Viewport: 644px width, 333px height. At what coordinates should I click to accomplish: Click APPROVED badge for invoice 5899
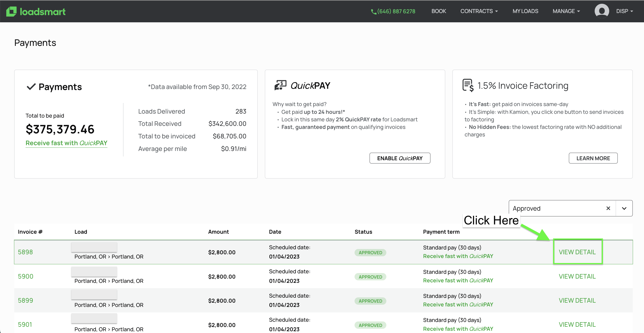coord(370,301)
